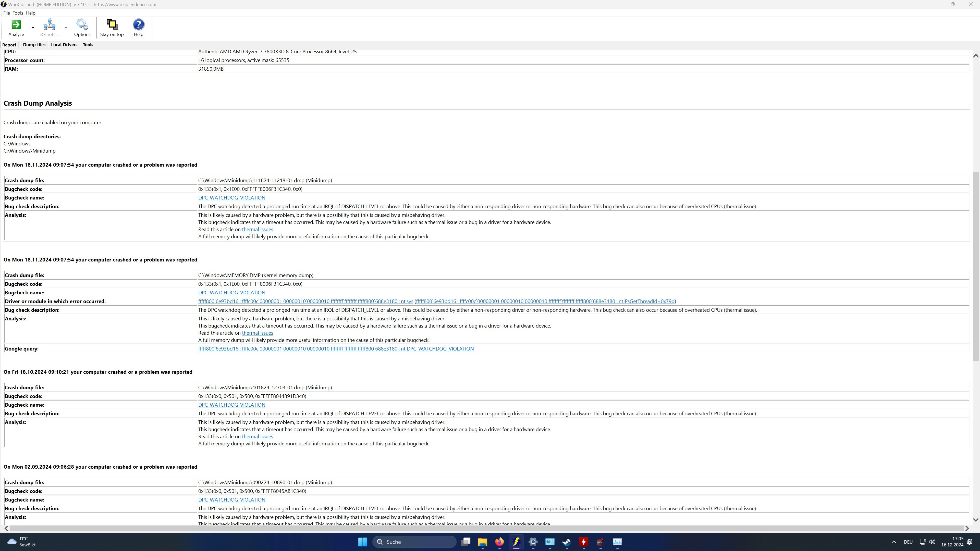Screen dimensions: 980x551
Task: Open thermal issues link in first analysis
Action: (x=257, y=229)
